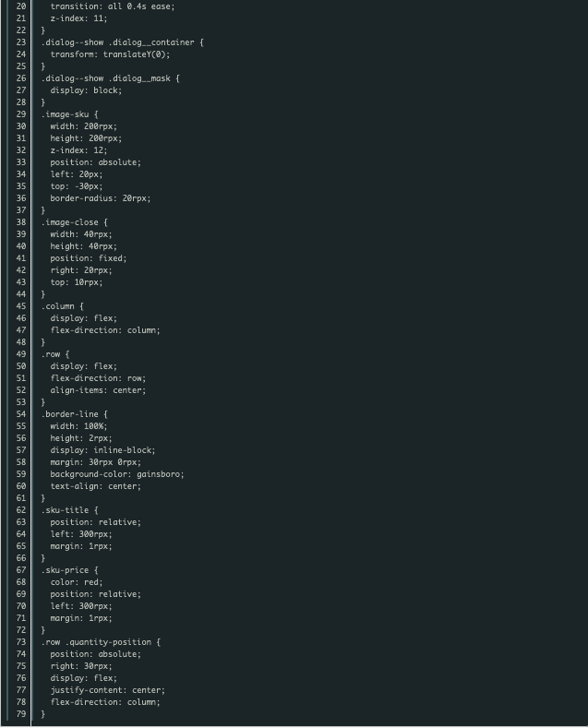Click the .image-close selector
This screenshot has height=728, width=588.
[x=69, y=222]
